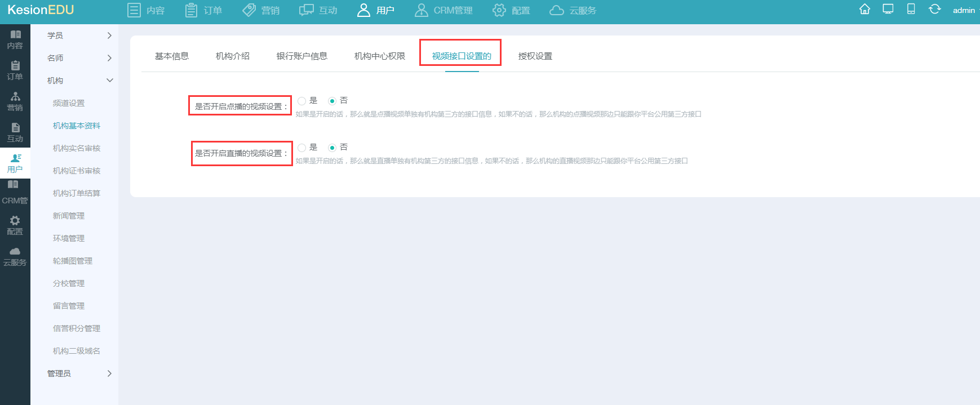This screenshot has width=980, height=405.
Task: Switch to the 银行账户信息 tab
Action: click(x=301, y=56)
